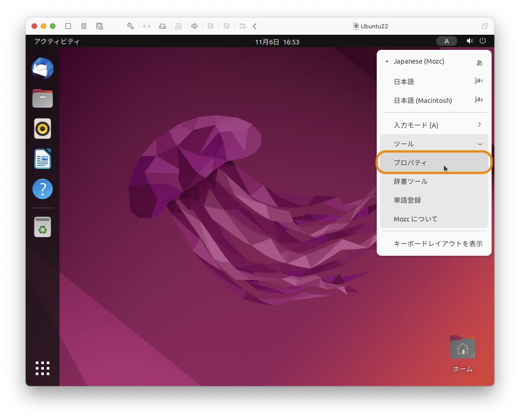This screenshot has height=420, width=520.
Task: Open the Thunderbird mail app from the dock
Action: pyautogui.click(x=43, y=68)
